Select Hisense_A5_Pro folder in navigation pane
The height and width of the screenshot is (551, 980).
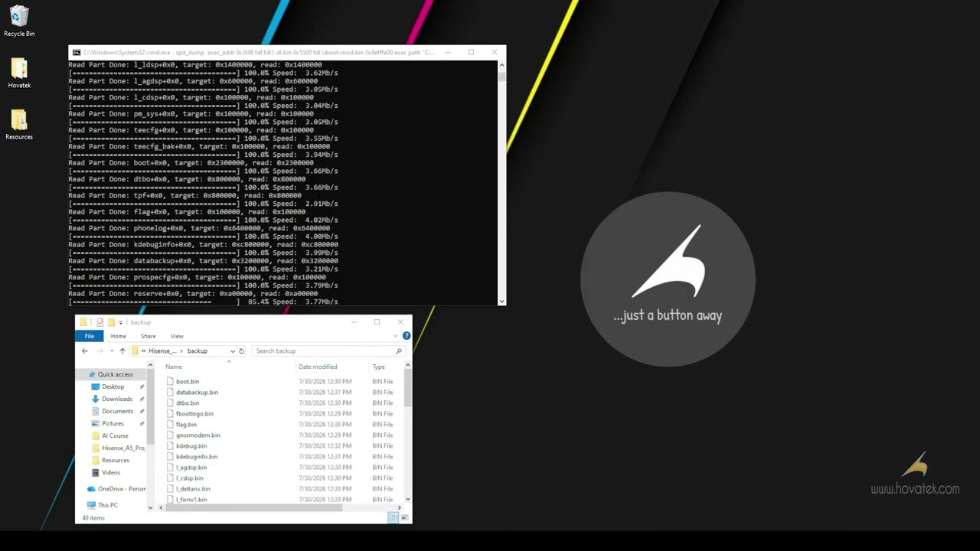coord(118,448)
